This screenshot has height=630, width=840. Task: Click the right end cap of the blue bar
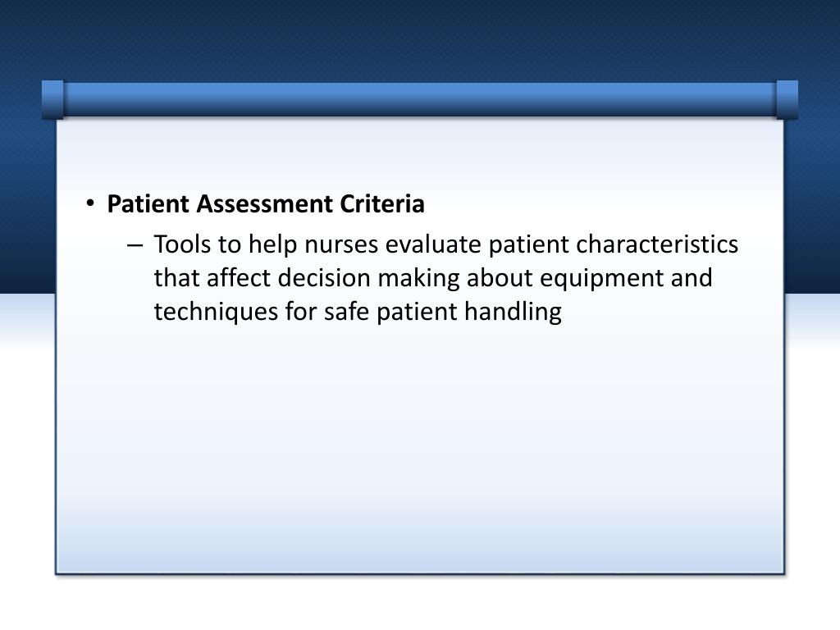[x=787, y=99]
